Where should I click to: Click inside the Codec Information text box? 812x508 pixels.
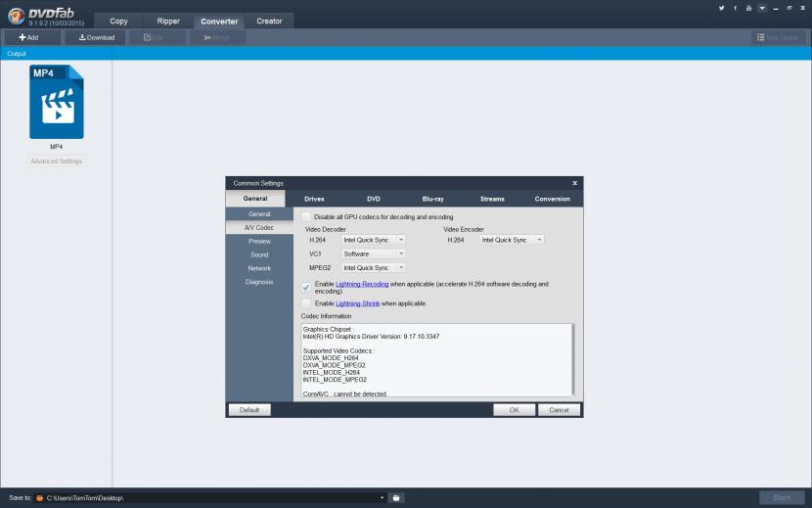[435, 360]
